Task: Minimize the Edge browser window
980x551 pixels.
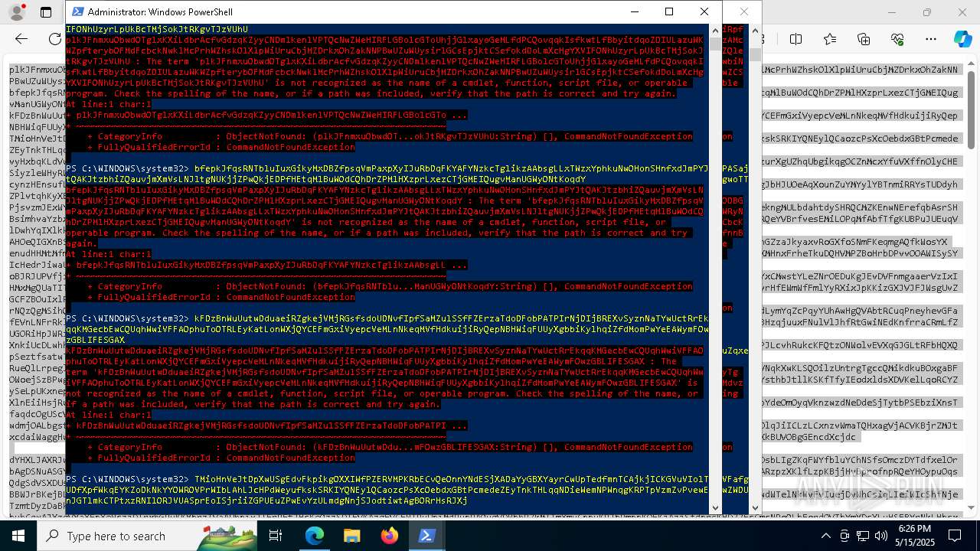Action: pyautogui.click(x=892, y=12)
